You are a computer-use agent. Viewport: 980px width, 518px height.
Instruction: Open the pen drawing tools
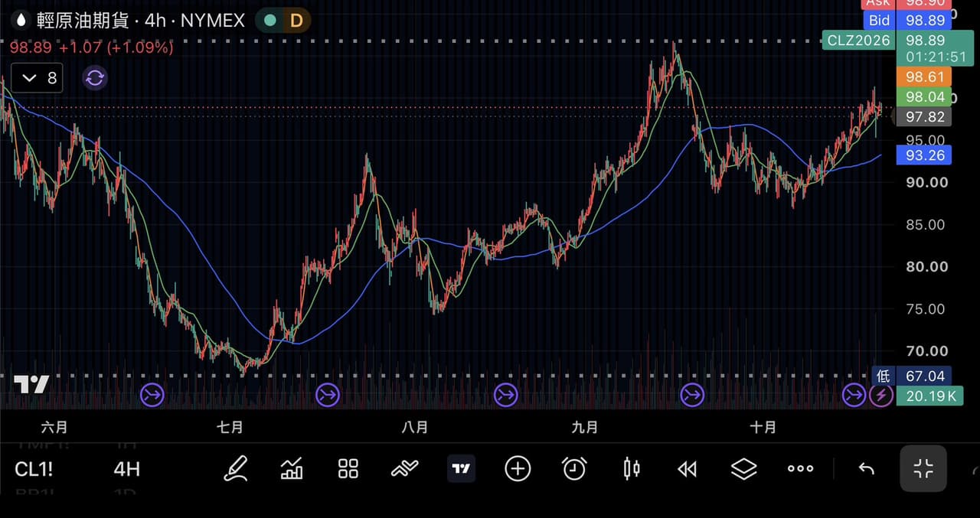point(236,468)
